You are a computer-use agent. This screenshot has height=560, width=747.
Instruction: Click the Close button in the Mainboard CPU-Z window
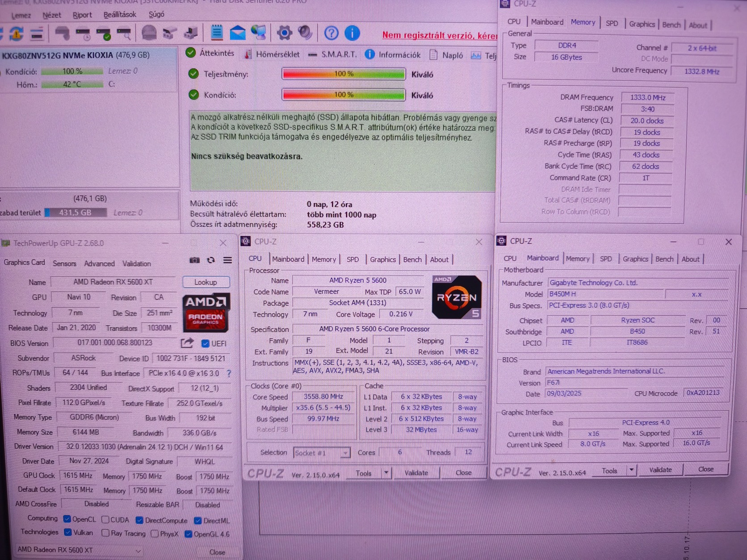pyautogui.click(x=706, y=469)
